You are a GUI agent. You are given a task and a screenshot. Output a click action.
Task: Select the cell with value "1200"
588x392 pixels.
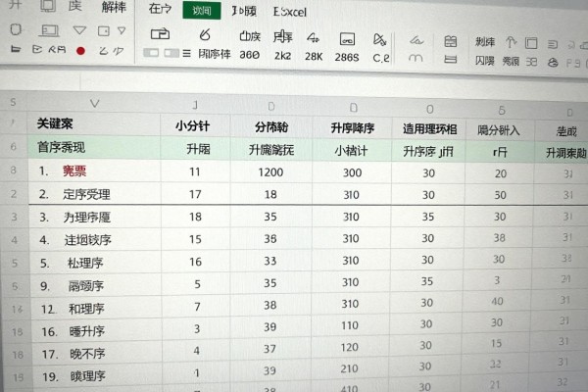tap(270, 172)
